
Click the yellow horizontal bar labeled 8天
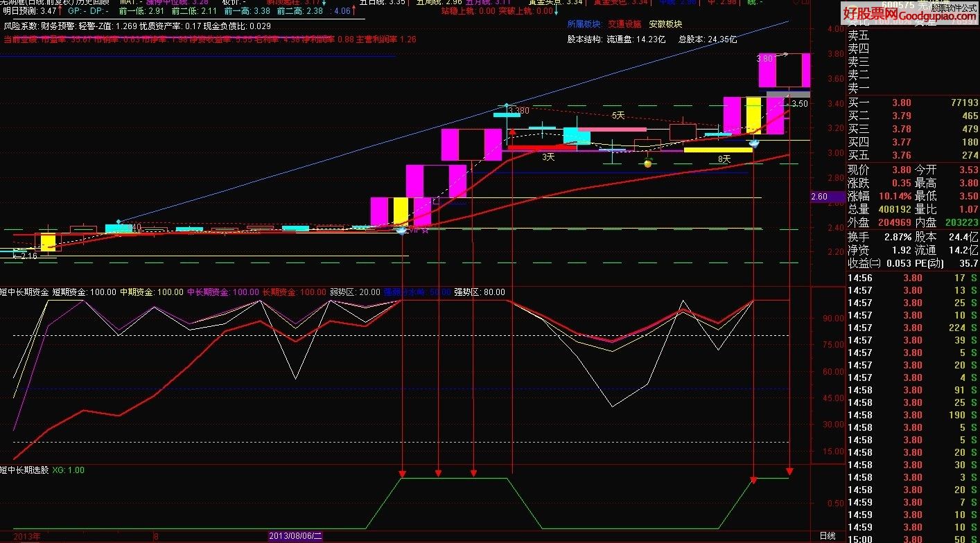[718, 150]
